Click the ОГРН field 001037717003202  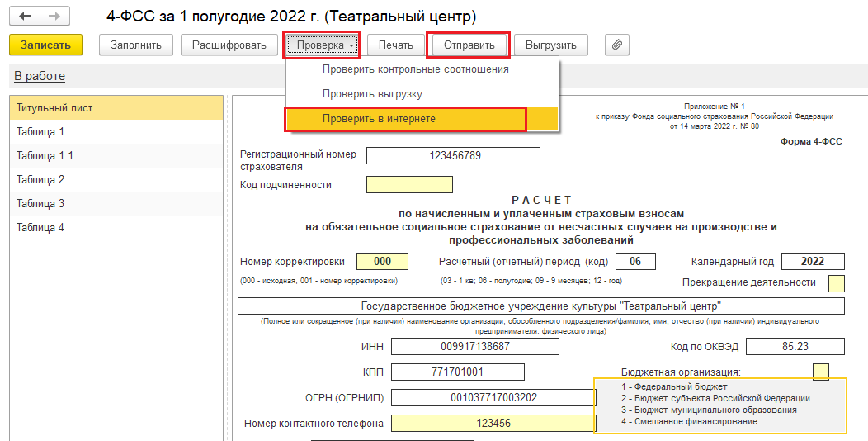tap(493, 397)
